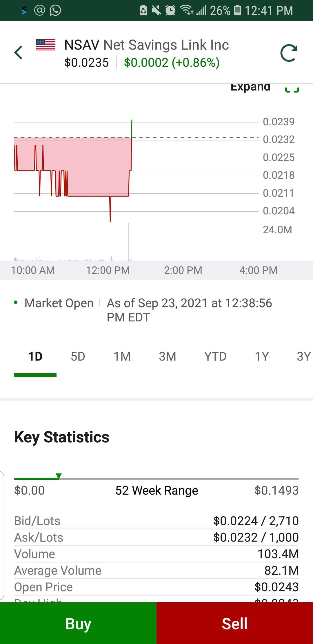Show the YTD chart range
Viewport: 313px width, 644px height.
[215, 357]
